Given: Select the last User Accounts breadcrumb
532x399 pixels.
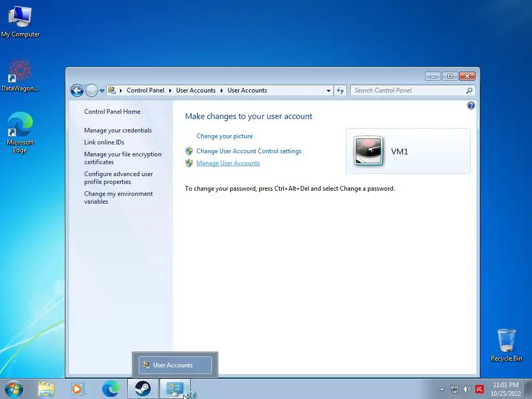Looking at the screenshot, I should pos(247,90).
